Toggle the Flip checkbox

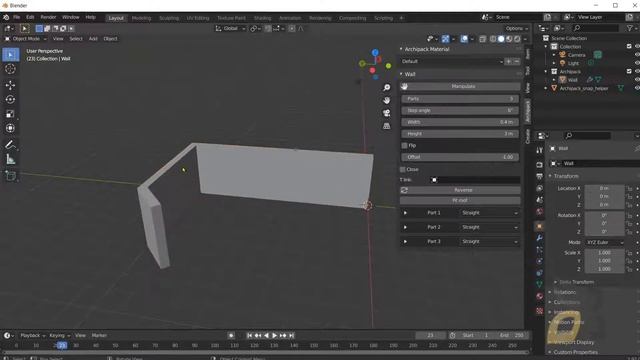click(404, 145)
